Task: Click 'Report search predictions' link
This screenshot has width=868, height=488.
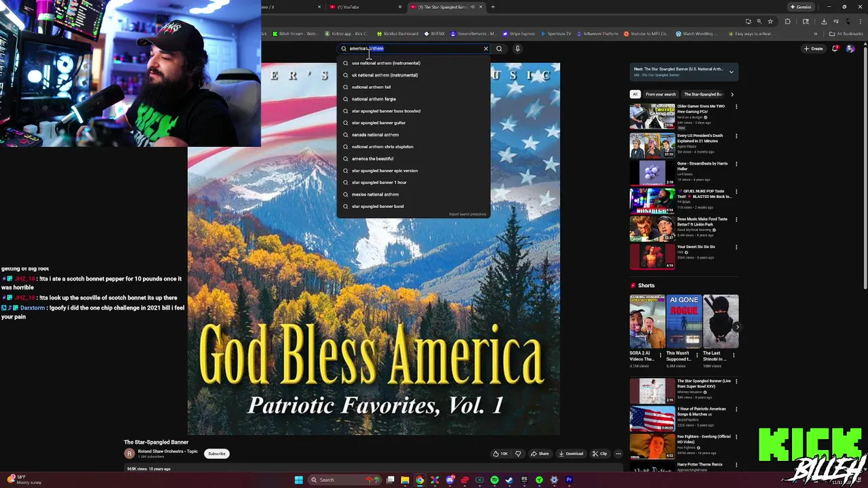Action: pos(467,214)
